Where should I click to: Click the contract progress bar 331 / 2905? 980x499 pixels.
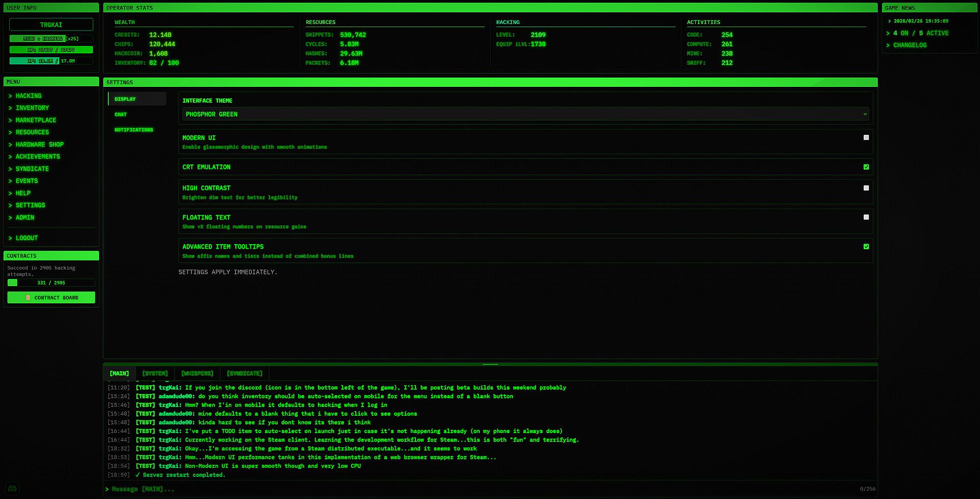click(51, 282)
